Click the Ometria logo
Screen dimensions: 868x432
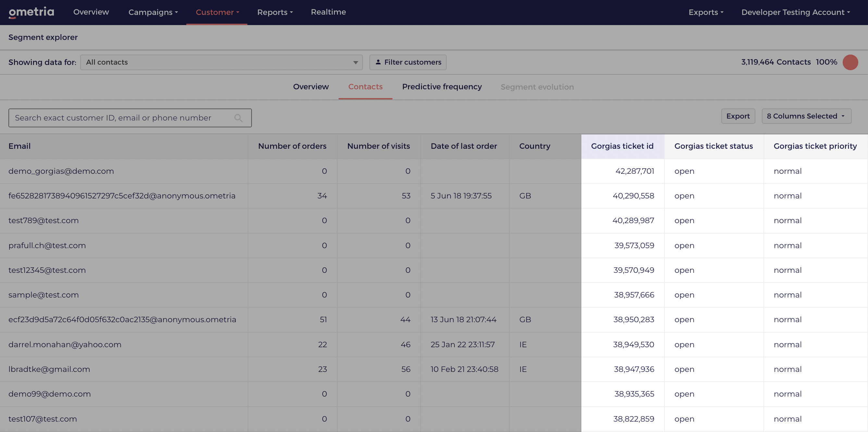point(31,12)
